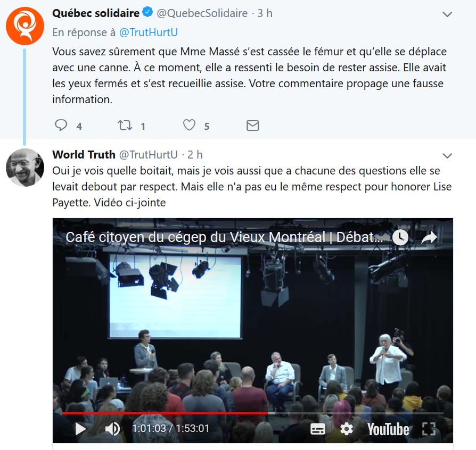Toggle video subtitles captions
The height and width of the screenshot is (450, 476).
[x=318, y=429]
